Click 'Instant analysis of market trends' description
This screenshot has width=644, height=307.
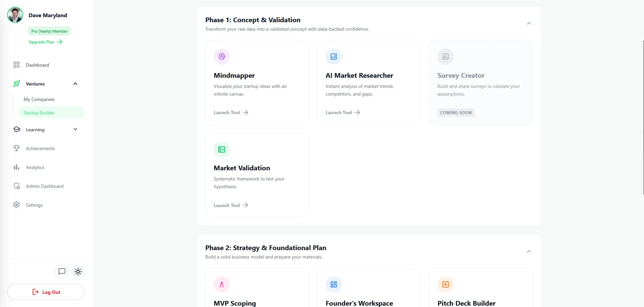point(360,90)
